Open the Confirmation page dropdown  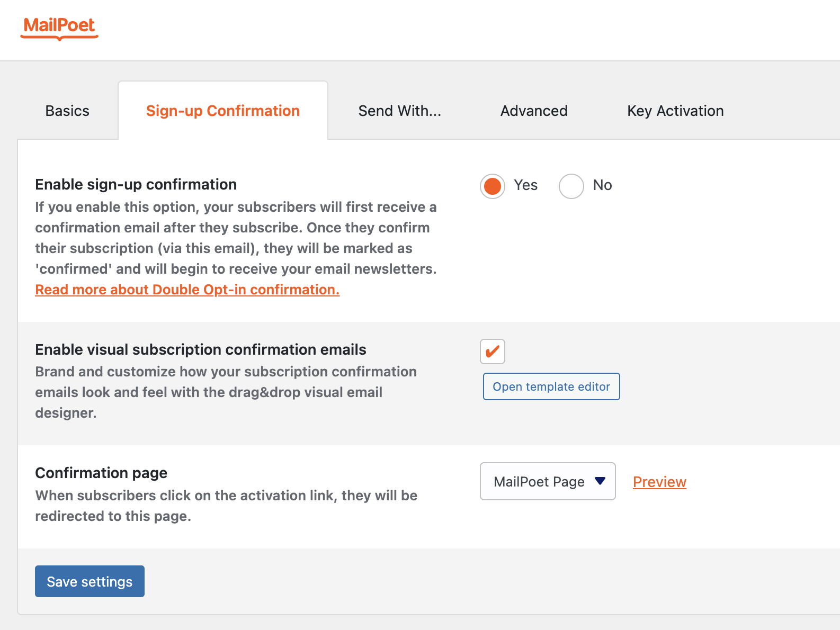tap(547, 481)
